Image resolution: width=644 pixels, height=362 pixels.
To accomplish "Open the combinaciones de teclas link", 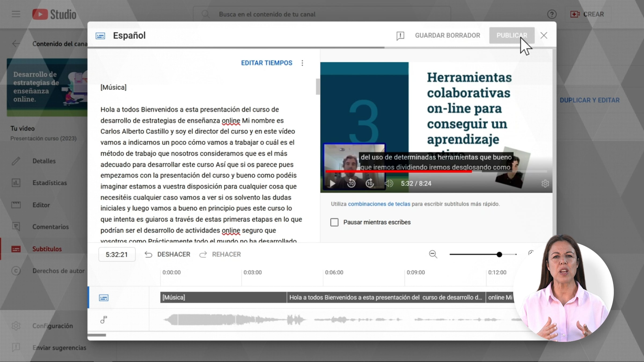I will click(379, 204).
